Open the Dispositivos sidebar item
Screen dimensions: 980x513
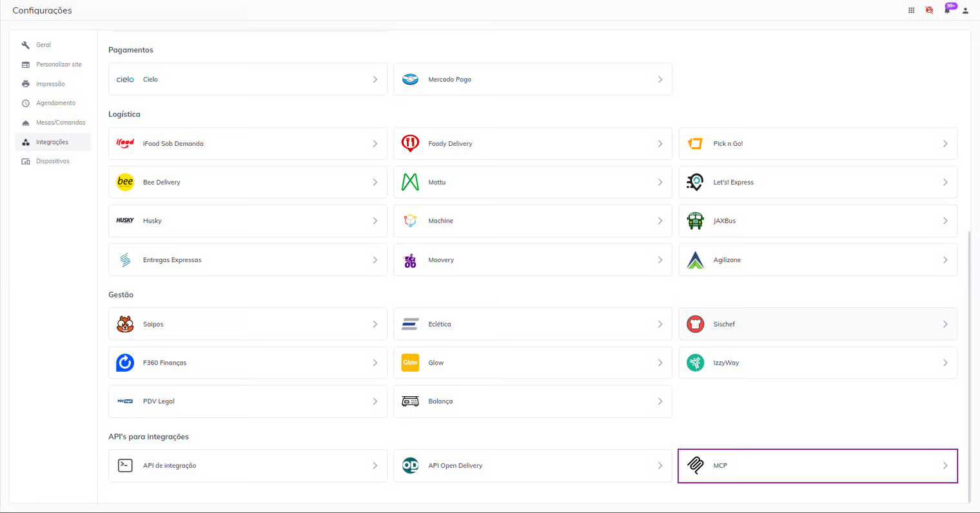coord(53,161)
